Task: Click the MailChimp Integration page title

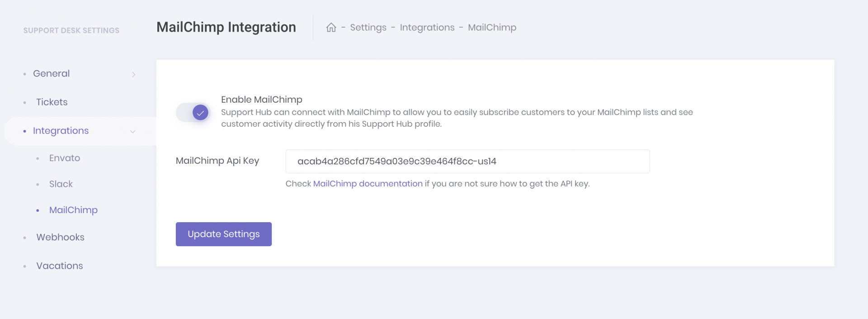Action: [226, 27]
